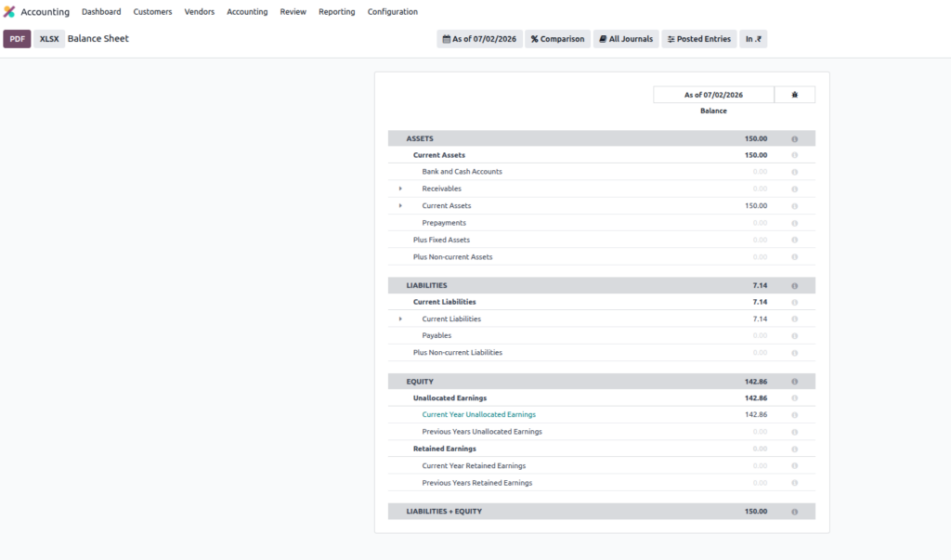Click the As of 07/02/2026 column header

coord(713,95)
